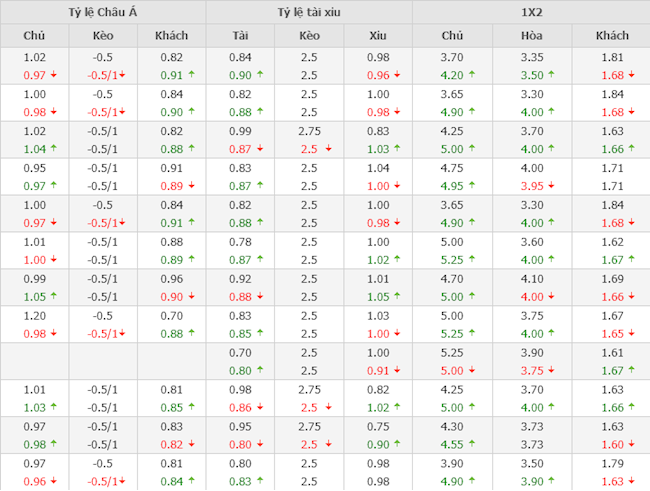
Task: Click the red down arrow beside 1.60
Action: click(x=631, y=444)
